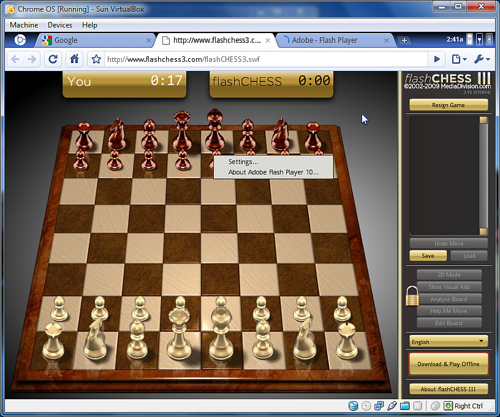Click Download & Play Offline

[448, 364]
